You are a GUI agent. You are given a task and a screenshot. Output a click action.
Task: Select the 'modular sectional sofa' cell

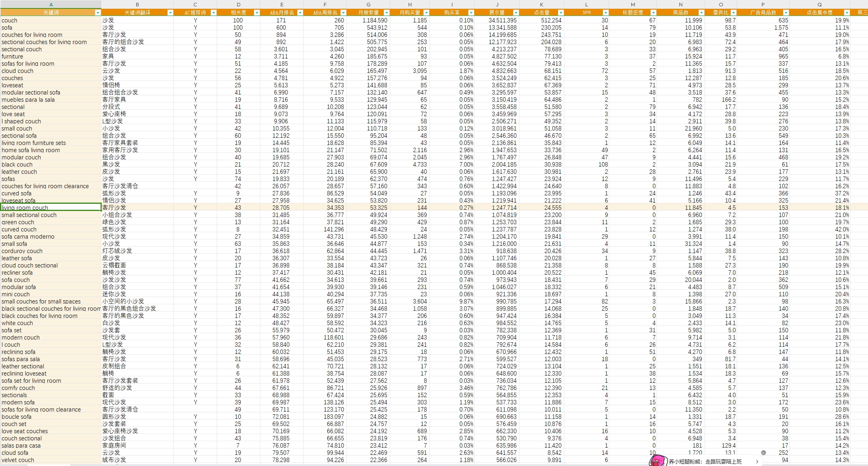click(x=51, y=92)
